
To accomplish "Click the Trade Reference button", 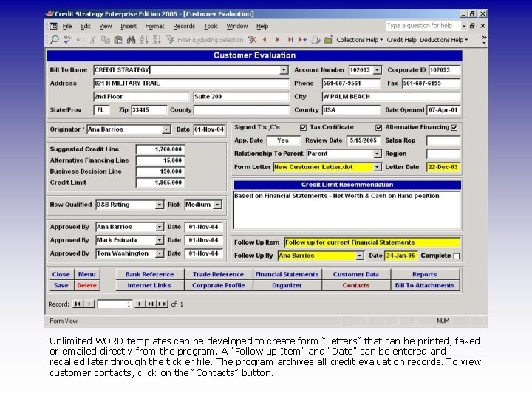I will (218, 274).
